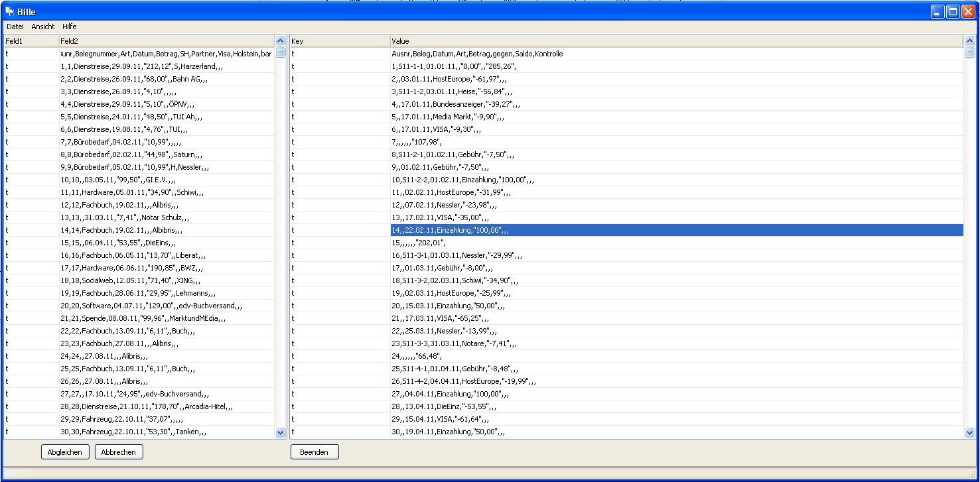Open the Datei menu
Screen dimensions: 980x482
15,27
